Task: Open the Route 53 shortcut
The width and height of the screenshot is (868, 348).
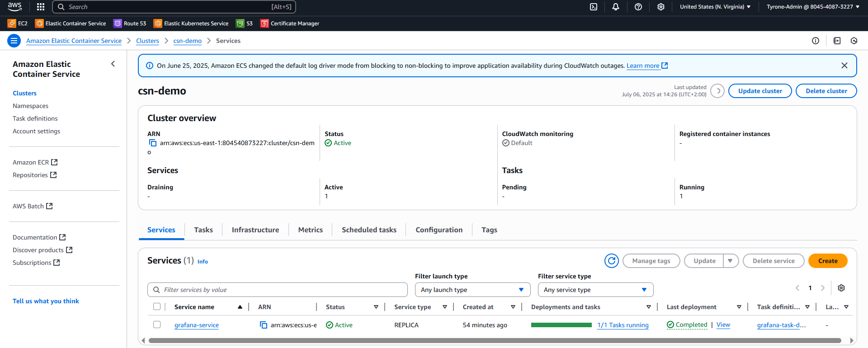Action: pos(130,24)
